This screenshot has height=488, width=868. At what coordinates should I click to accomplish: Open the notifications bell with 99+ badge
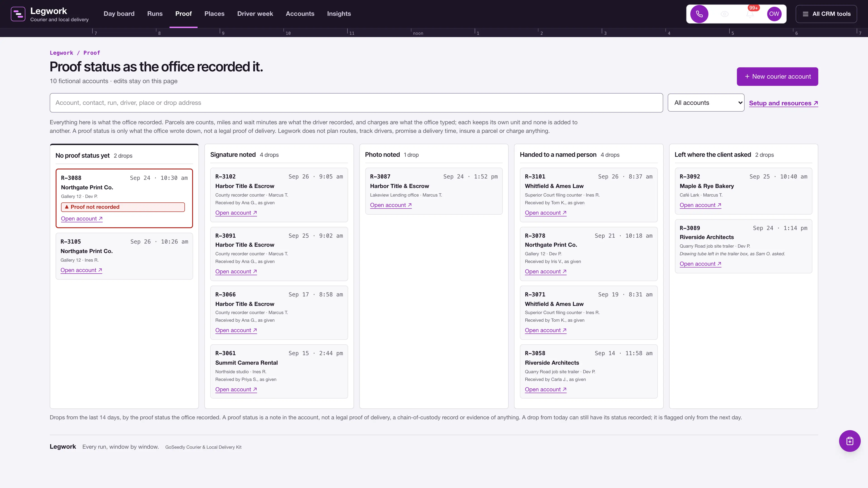click(x=750, y=14)
